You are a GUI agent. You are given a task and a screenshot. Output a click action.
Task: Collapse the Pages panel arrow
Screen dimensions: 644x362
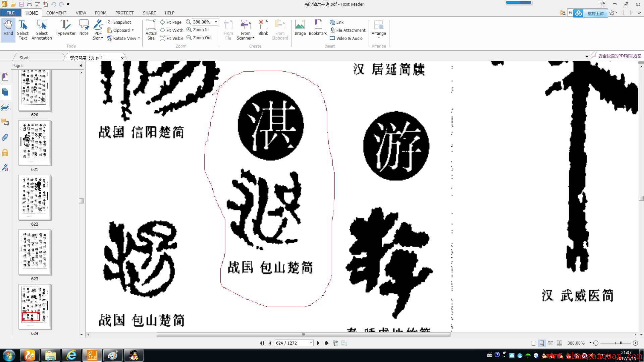[81, 65]
